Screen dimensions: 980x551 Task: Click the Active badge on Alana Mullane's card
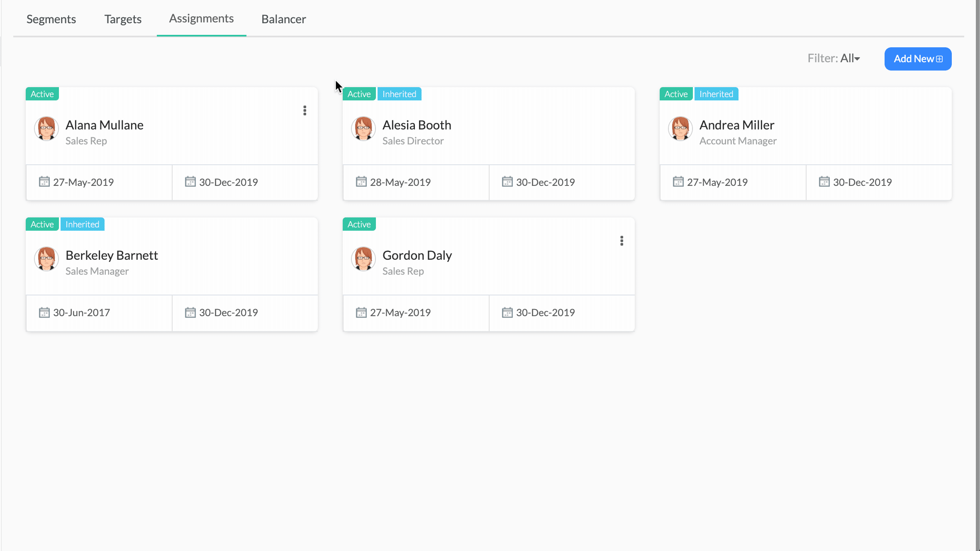tap(42, 94)
